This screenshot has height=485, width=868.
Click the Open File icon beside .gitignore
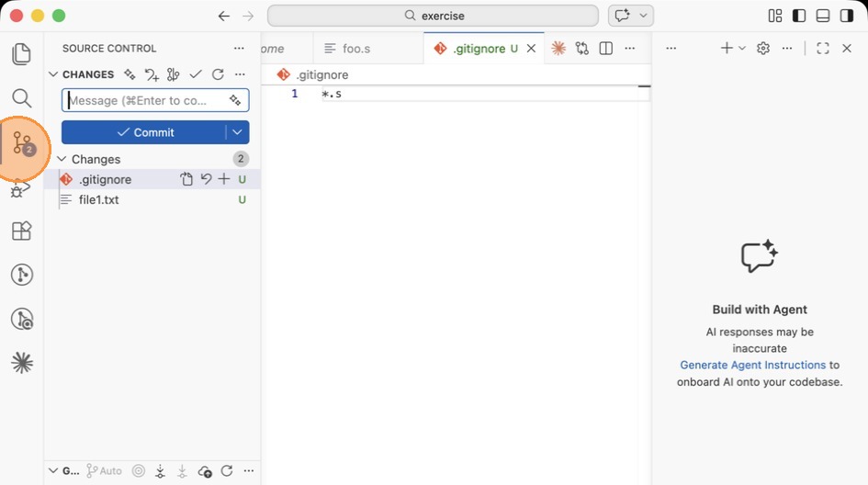(x=186, y=179)
